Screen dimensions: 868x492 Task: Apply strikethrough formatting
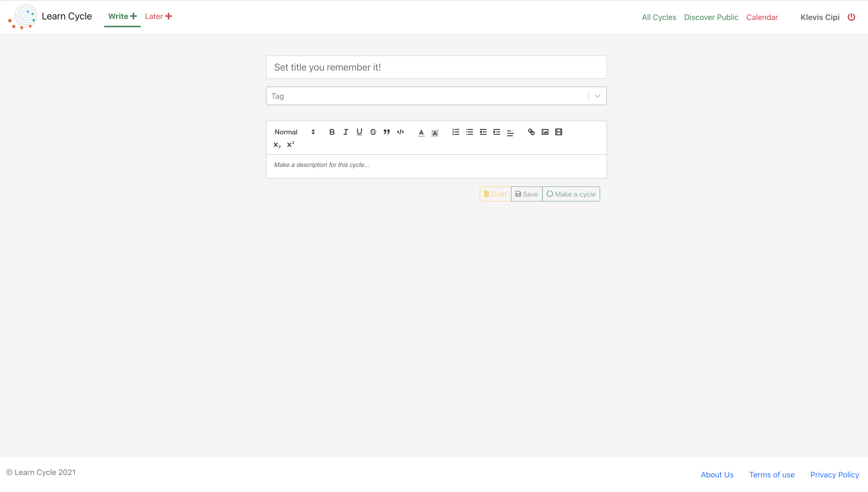pyautogui.click(x=373, y=132)
